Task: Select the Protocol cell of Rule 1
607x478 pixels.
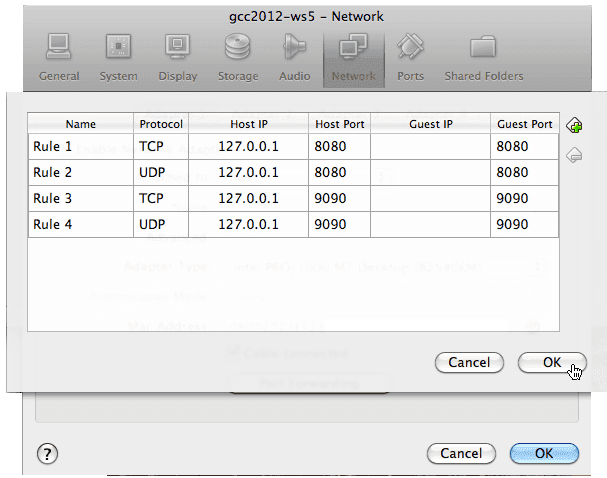Action: (x=161, y=147)
